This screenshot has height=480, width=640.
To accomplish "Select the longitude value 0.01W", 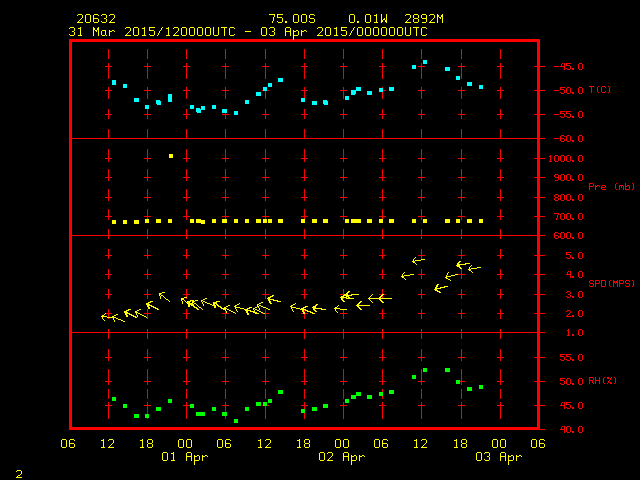I will (x=367, y=19).
